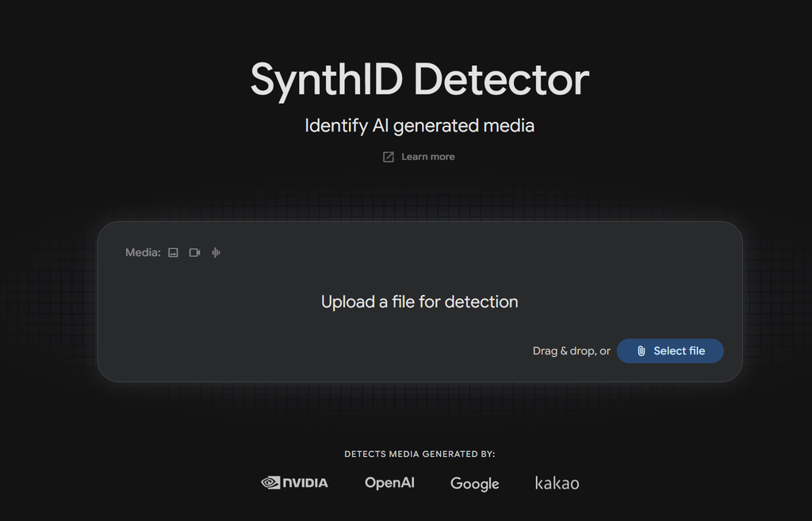Viewport: 812px width, 521px height.
Task: Click the 'Upload a file for detection' text
Action: click(x=419, y=302)
